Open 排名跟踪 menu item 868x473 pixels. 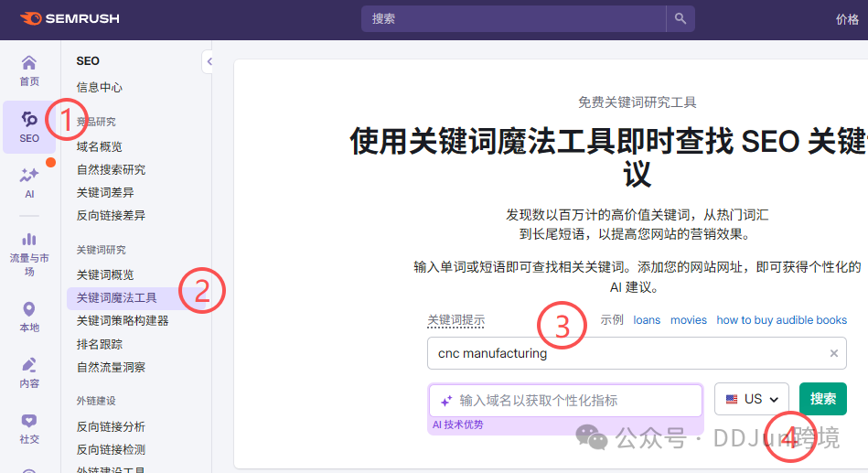(x=100, y=345)
